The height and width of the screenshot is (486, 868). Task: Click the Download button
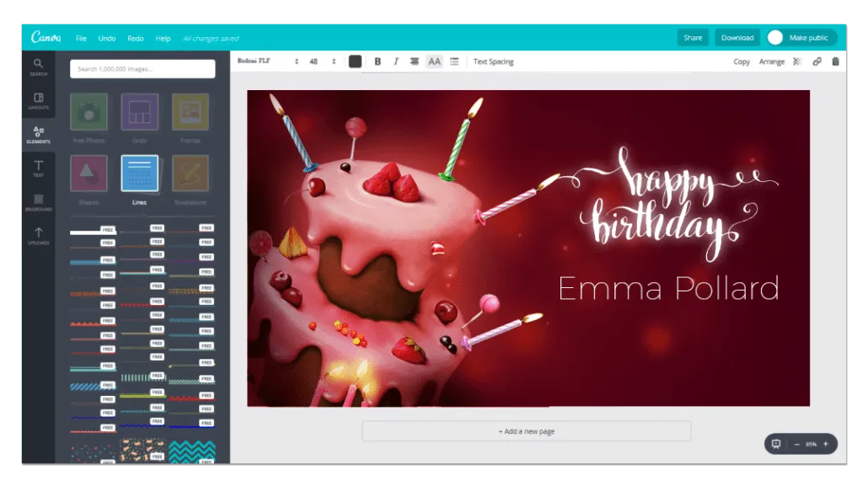coord(737,38)
